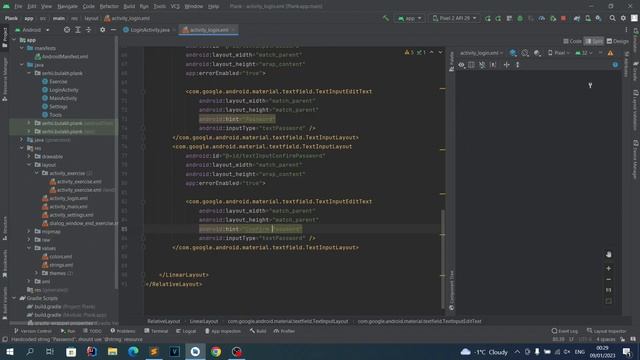Open IDE settings gear in top toolbar
This screenshot has width=640, height=360.
(x=623, y=18)
